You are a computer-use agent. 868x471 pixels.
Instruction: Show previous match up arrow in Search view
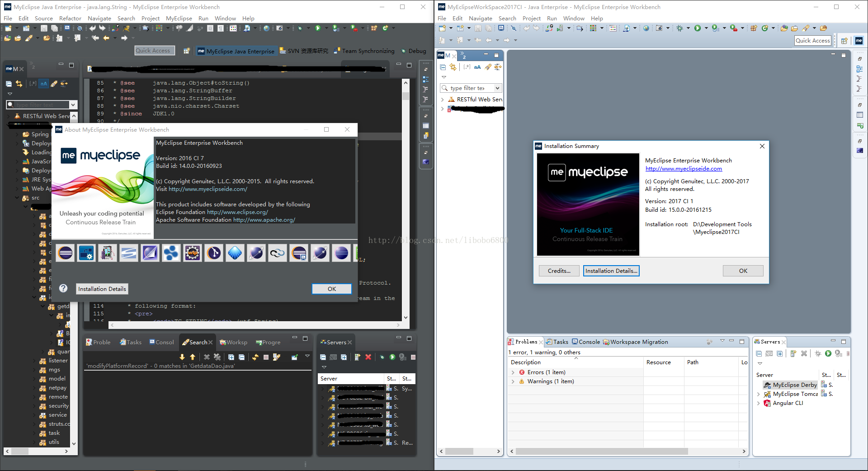pyautogui.click(x=193, y=357)
